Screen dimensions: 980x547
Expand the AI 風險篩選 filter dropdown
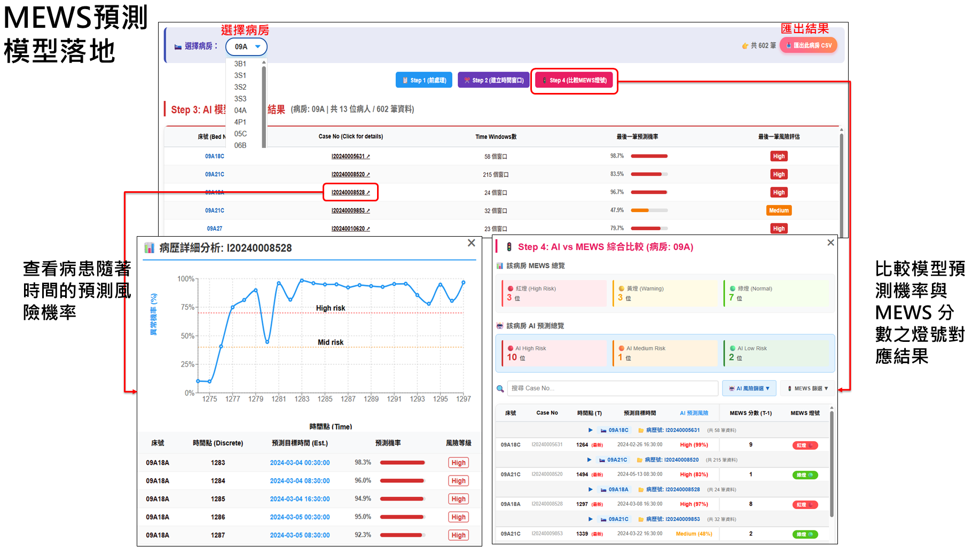tap(749, 388)
